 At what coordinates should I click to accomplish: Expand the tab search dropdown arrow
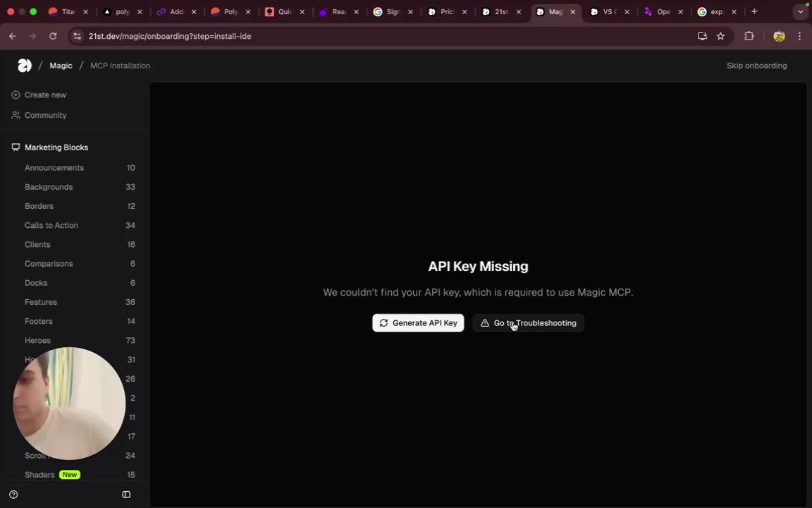[x=800, y=11]
